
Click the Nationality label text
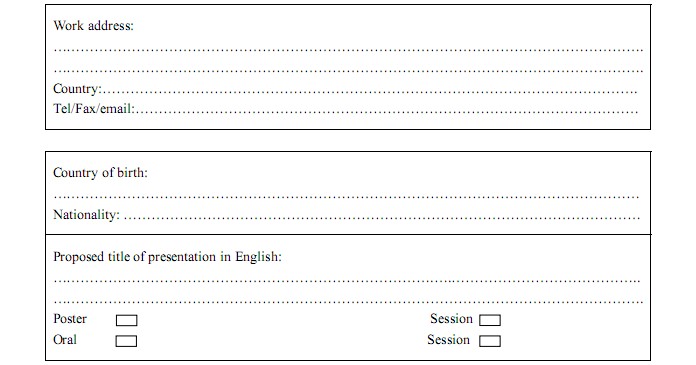click(87, 215)
